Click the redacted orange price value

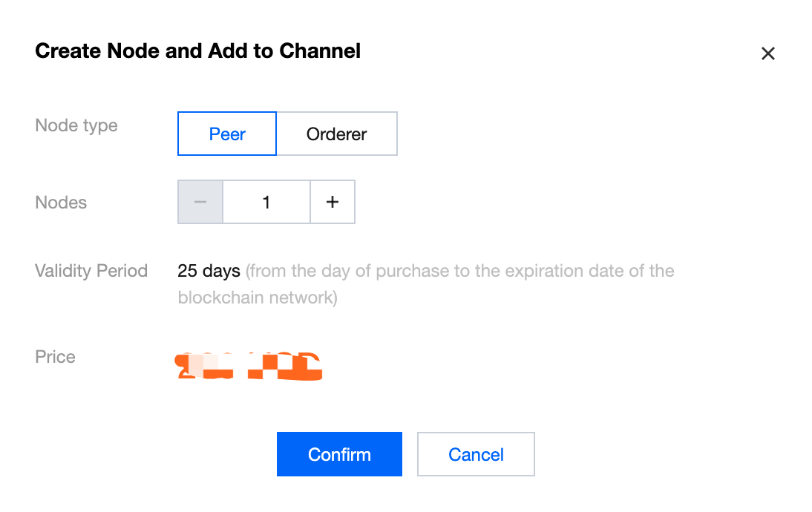tap(249, 367)
